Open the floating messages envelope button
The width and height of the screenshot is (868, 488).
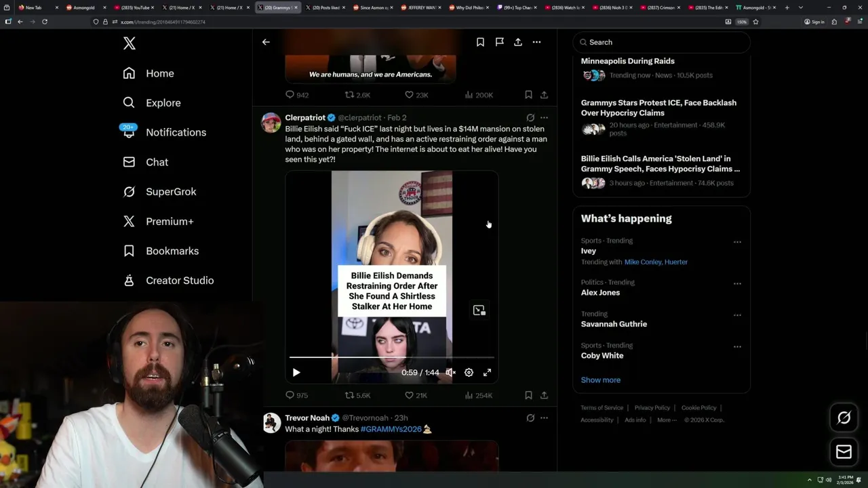[x=844, y=452]
